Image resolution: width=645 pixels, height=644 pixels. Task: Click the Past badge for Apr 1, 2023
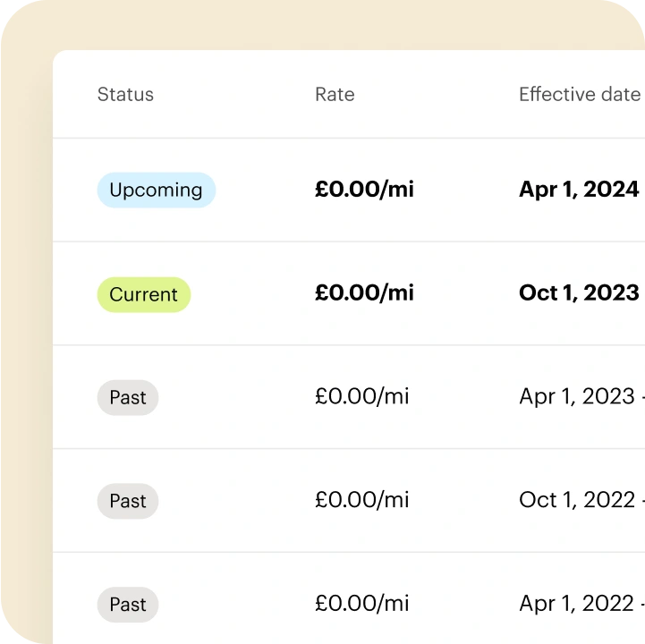127,398
